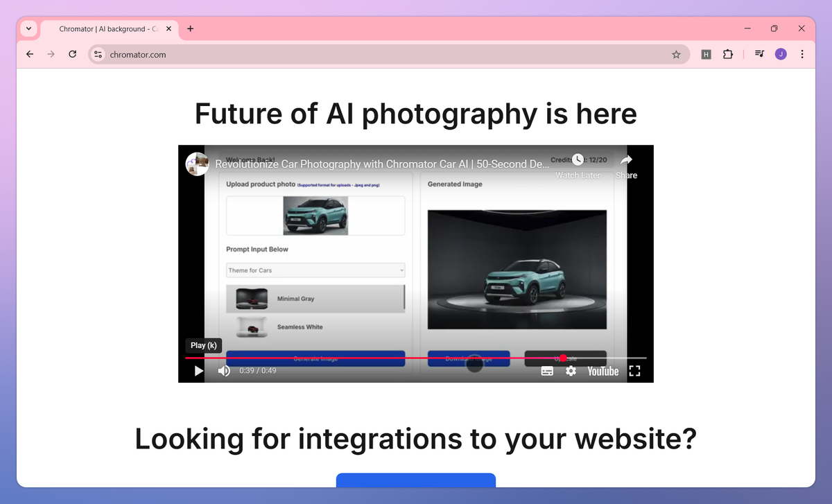The image size is (832, 504).
Task: Click the chromator.com address bar
Action: pyautogui.click(x=389, y=54)
